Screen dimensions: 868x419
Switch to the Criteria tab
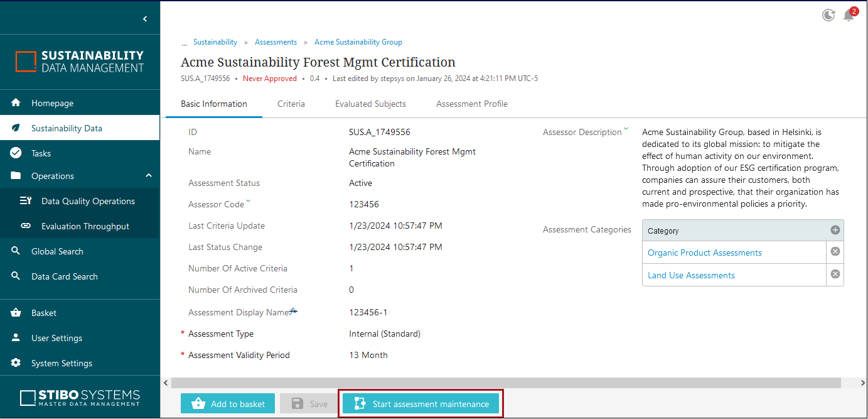tap(291, 104)
